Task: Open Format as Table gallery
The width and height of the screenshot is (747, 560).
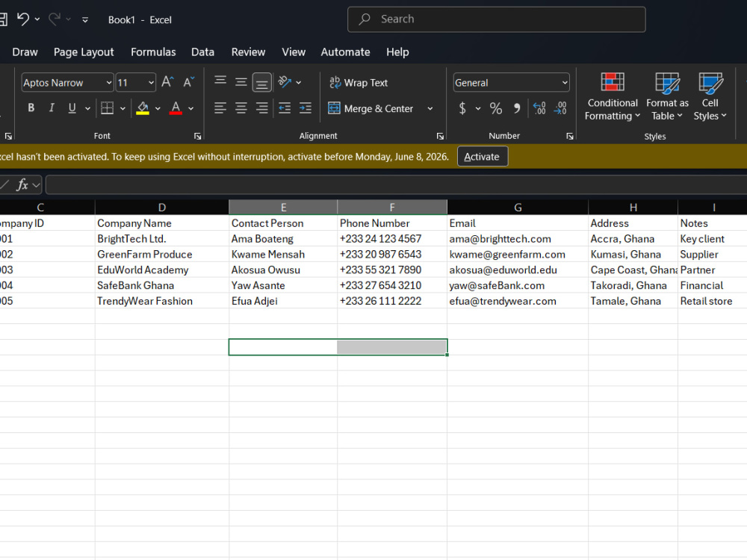Action: click(x=667, y=96)
